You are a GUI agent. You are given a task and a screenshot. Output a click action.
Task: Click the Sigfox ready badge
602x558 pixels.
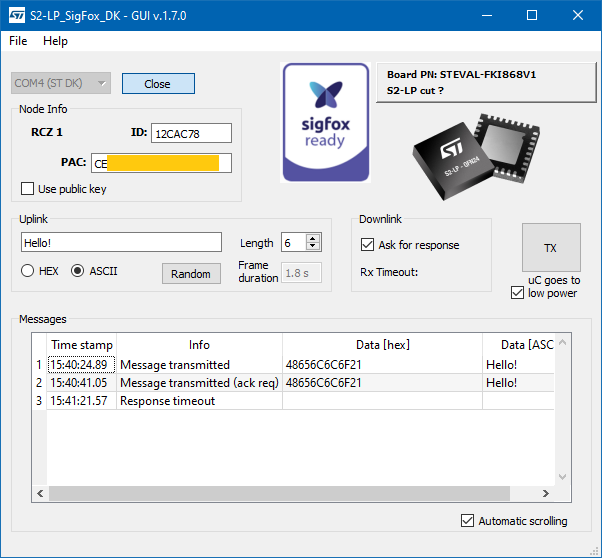point(326,123)
